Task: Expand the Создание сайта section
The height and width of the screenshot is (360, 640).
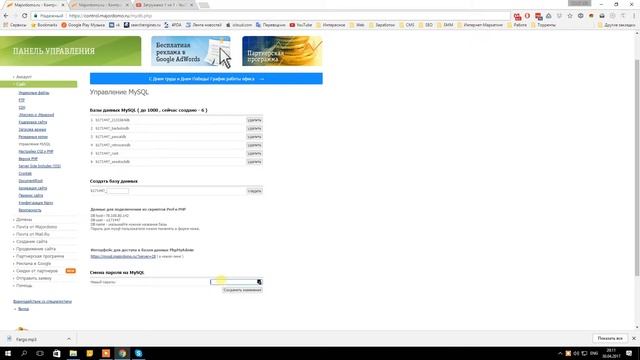Action: [31, 242]
